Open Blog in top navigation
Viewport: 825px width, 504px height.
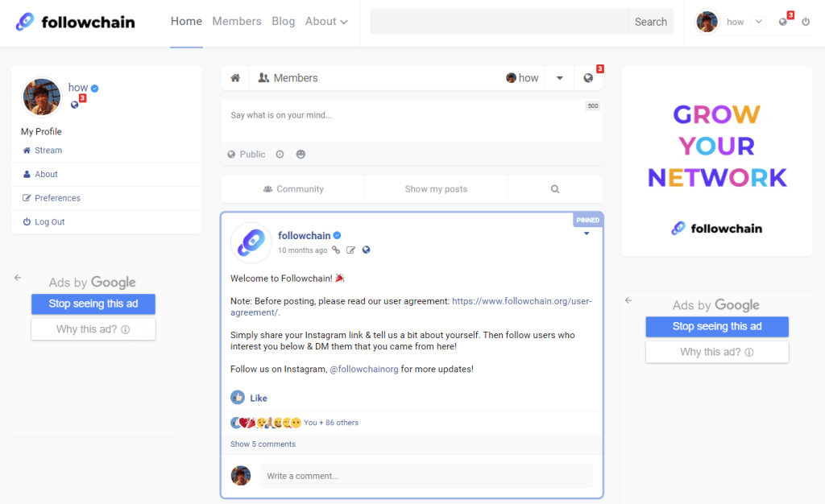coord(283,22)
